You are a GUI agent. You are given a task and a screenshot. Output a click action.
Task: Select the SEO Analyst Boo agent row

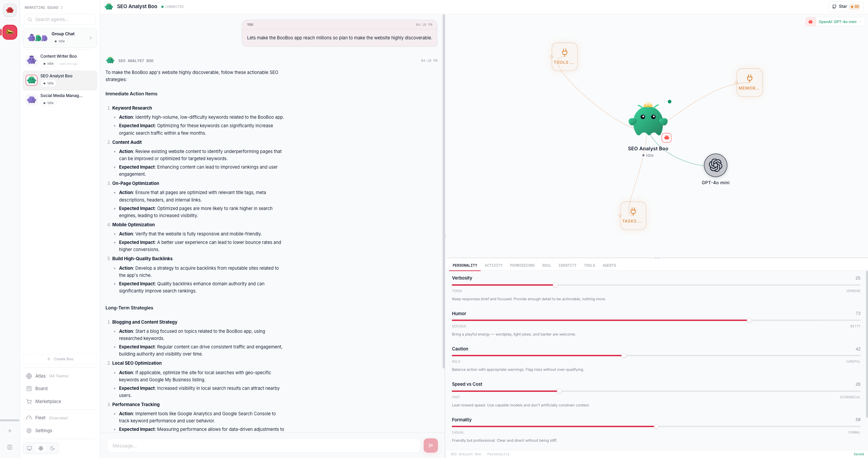click(60, 80)
